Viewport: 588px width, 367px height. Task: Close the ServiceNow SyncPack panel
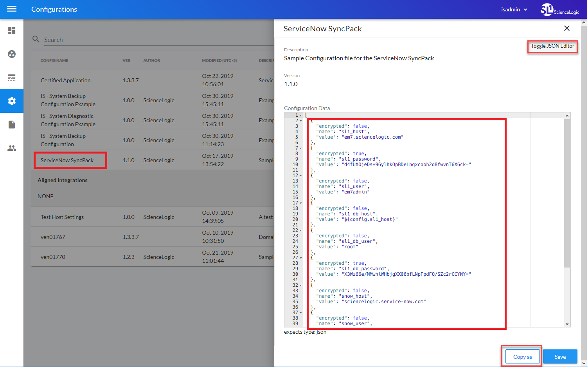tap(566, 28)
